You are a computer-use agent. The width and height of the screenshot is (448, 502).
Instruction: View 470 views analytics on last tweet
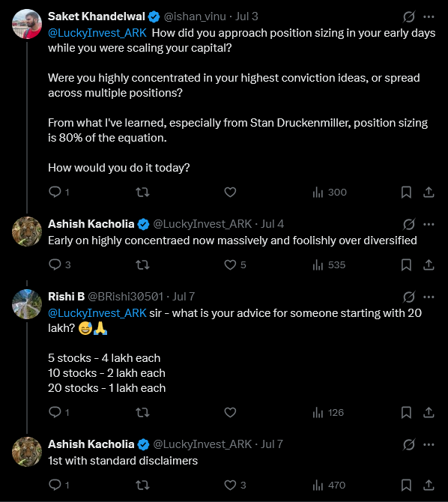pos(329,485)
